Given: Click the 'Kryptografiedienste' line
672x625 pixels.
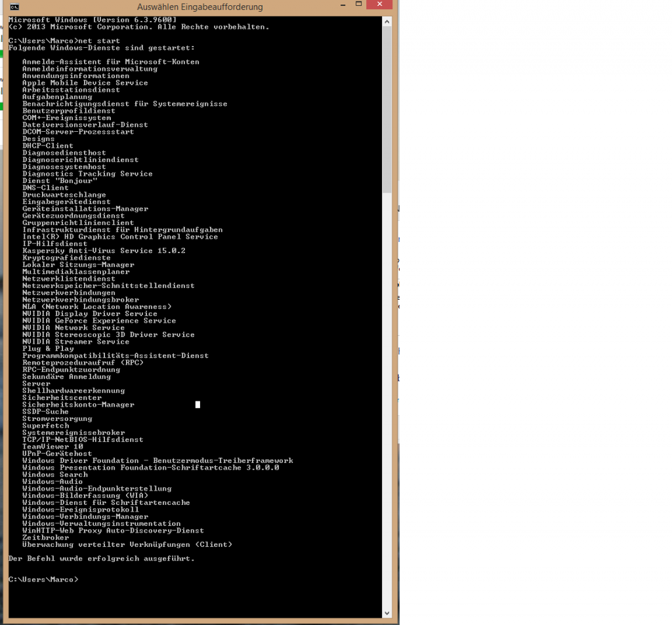Looking at the screenshot, I should click(x=66, y=258).
